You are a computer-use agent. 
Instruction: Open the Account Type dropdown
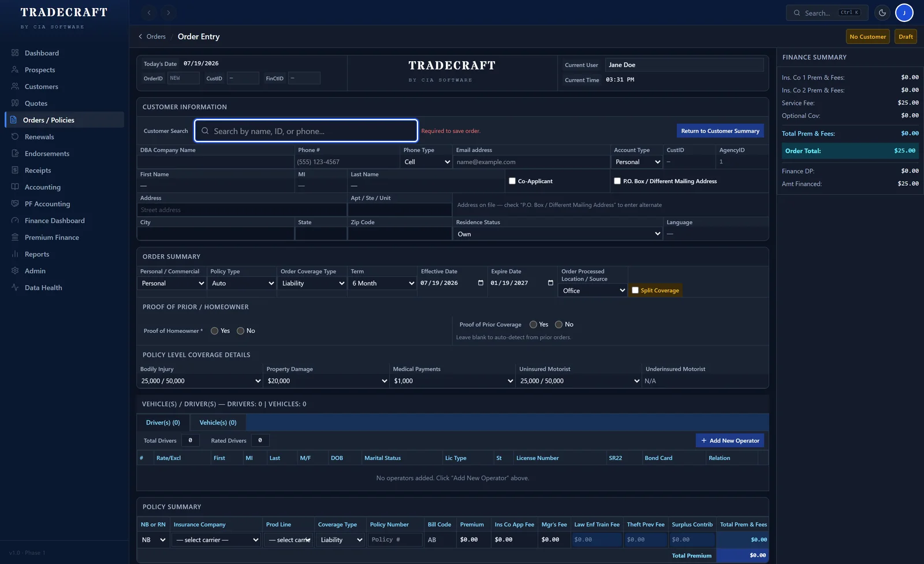tap(638, 162)
